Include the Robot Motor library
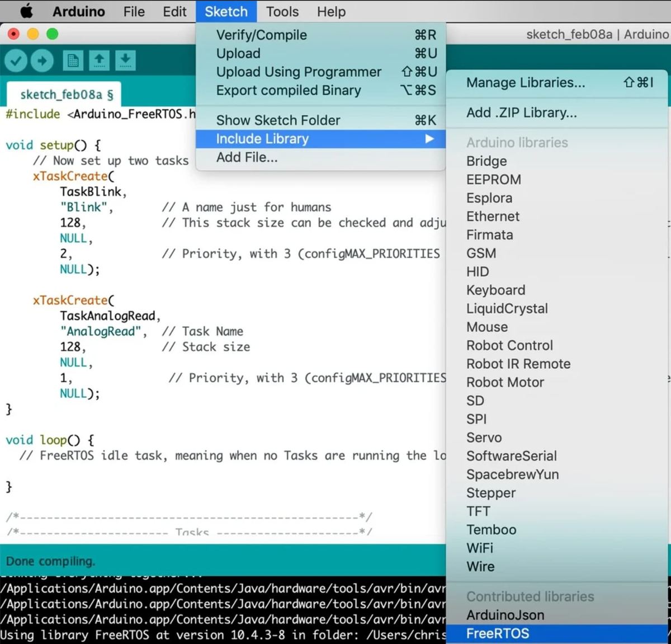 pyautogui.click(x=557, y=382)
